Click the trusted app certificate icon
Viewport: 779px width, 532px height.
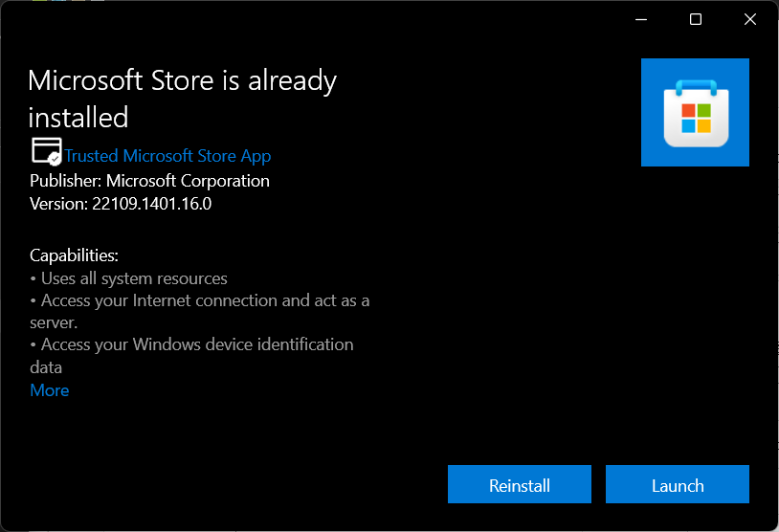44,151
